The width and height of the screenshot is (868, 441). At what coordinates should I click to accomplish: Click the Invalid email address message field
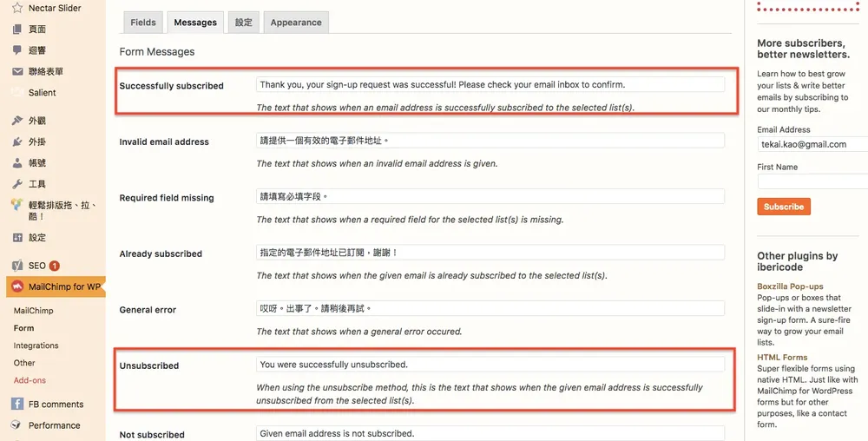coord(490,141)
